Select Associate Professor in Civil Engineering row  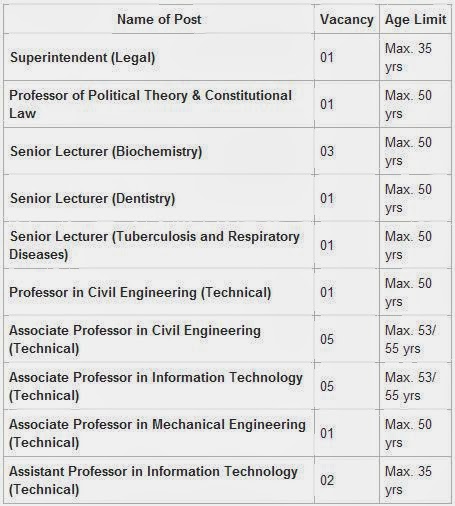pyautogui.click(x=227, y=339)
